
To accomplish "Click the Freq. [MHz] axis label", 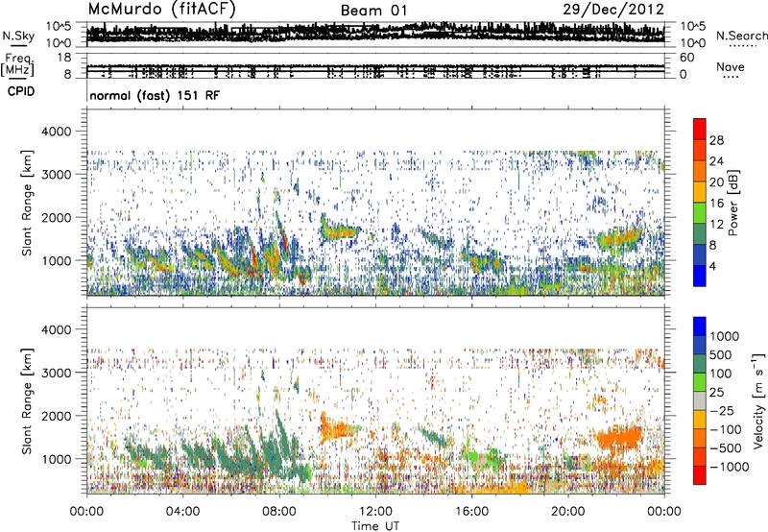I will (17, 65).
